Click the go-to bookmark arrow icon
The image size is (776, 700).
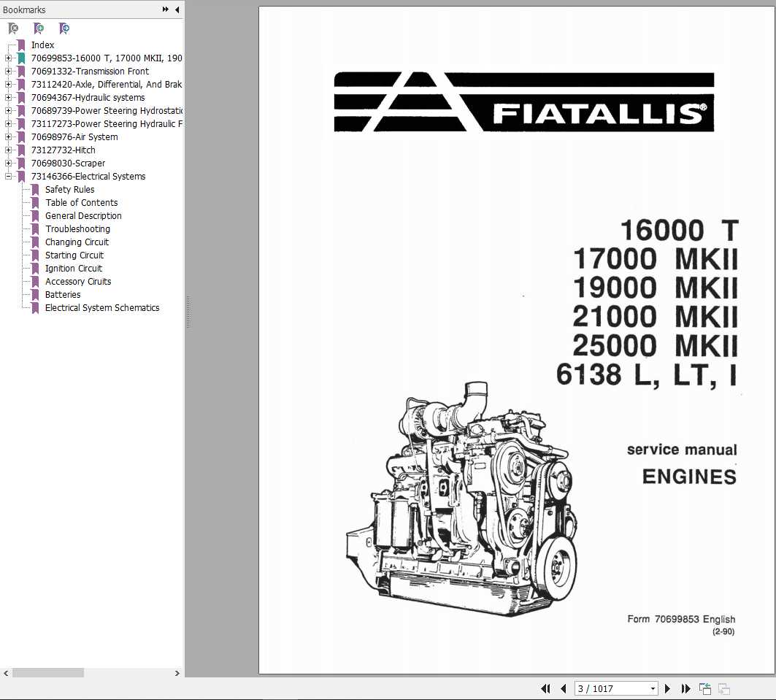[64, 28]
